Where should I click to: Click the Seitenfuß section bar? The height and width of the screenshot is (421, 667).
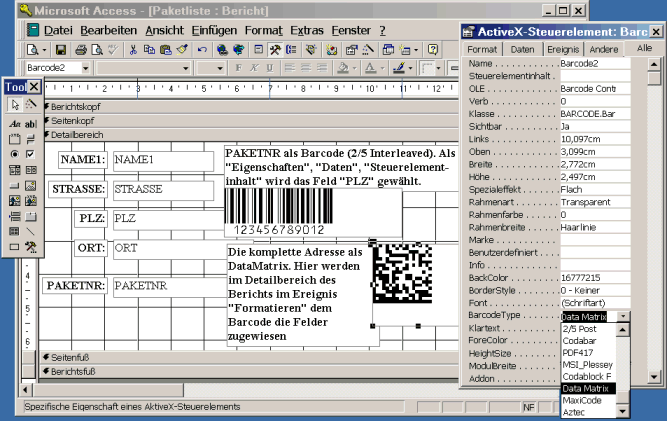249,357
